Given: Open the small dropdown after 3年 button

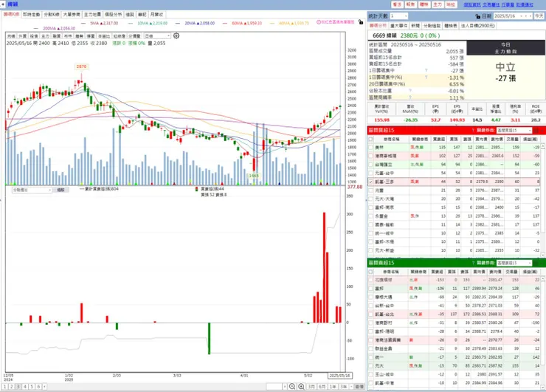Looking at the screenshot, I should click(x=351, y=386).
